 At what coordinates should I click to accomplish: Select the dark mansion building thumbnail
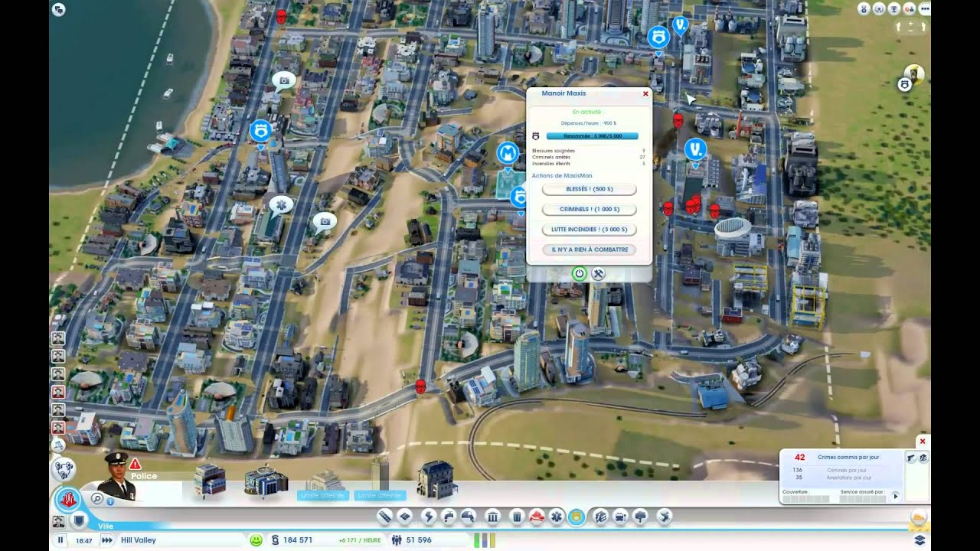[x=436, y=478]
